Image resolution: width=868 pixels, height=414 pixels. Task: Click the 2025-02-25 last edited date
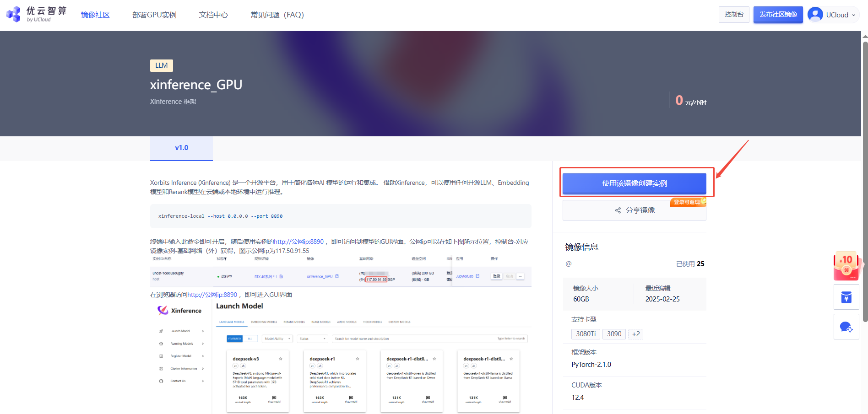pyautogui.click(x=662, y=299)
